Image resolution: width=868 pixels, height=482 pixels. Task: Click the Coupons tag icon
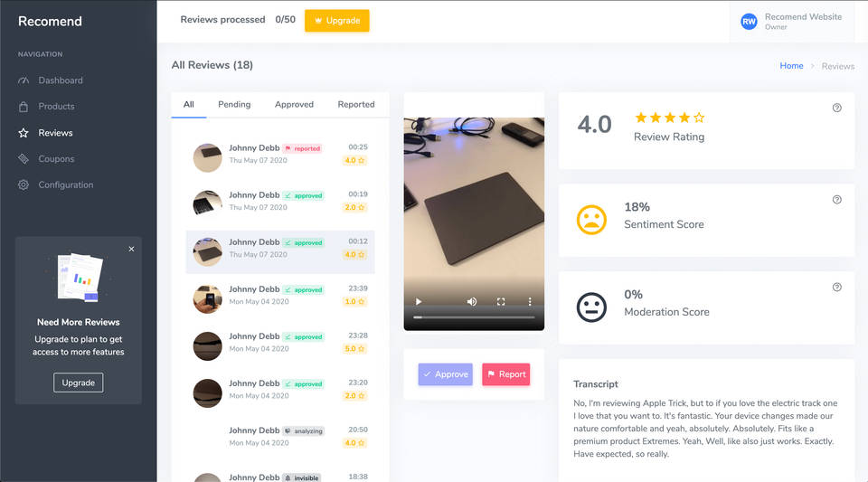click(24, 159)
